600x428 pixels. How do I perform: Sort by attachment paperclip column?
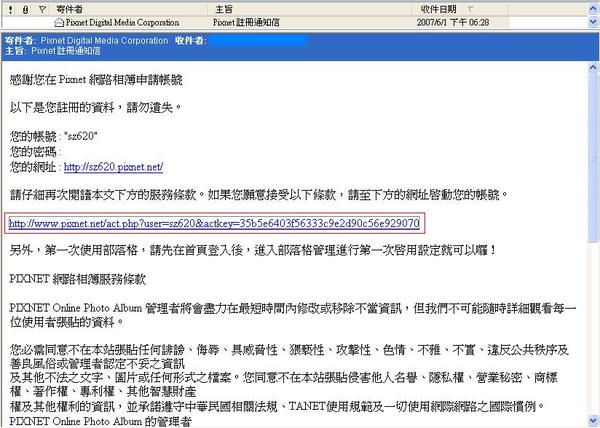pyautogui.click(x=26, y=10)
